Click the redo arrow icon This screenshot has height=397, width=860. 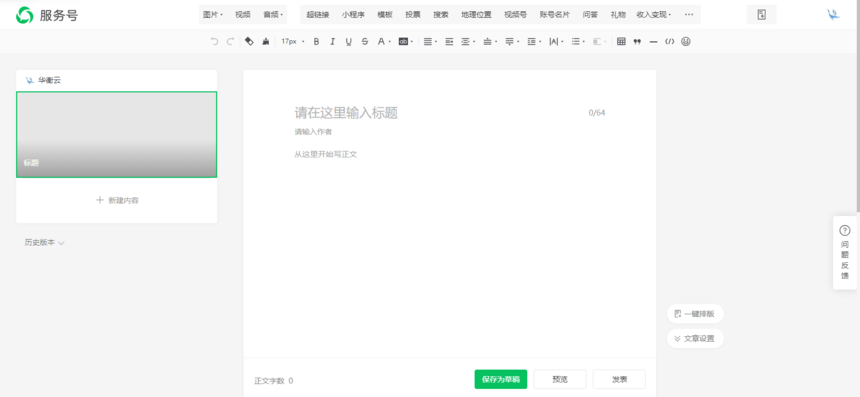tap(230, 42)
